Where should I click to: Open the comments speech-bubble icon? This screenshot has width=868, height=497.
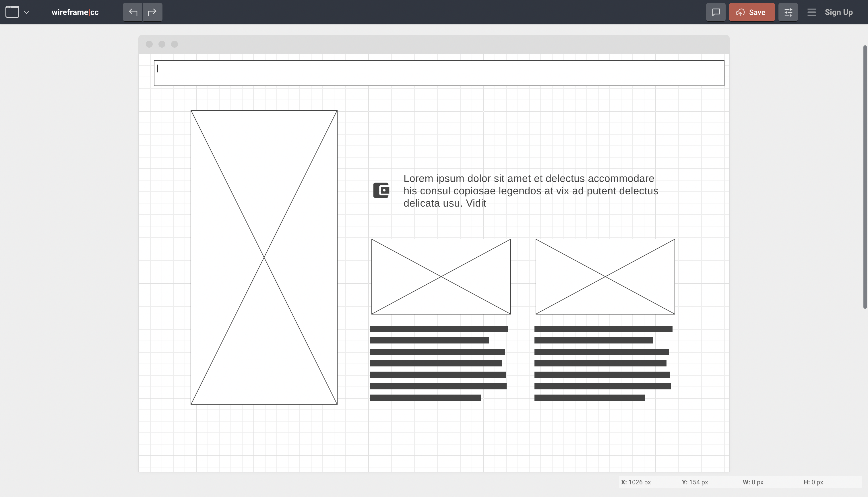click(716, 12)
